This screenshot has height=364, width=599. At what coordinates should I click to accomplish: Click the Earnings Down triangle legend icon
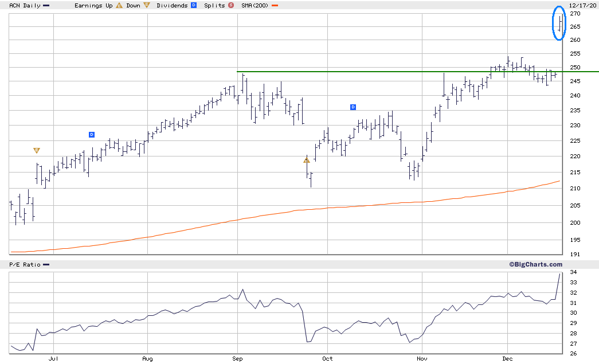click(x=147, y=5)
